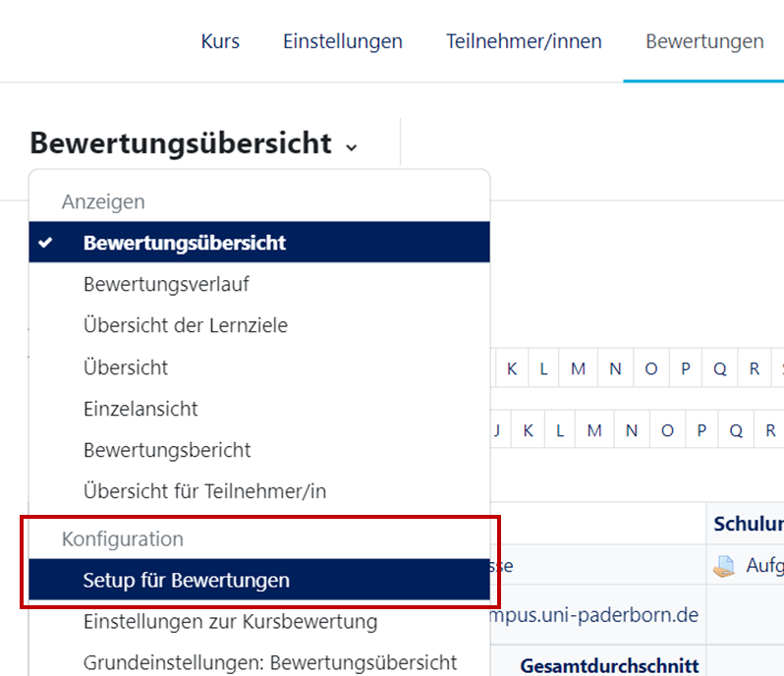This screenshot has width=784, height=676.
Task: Click letter K in the upper initials row
Action: click(x=512, y=369)
